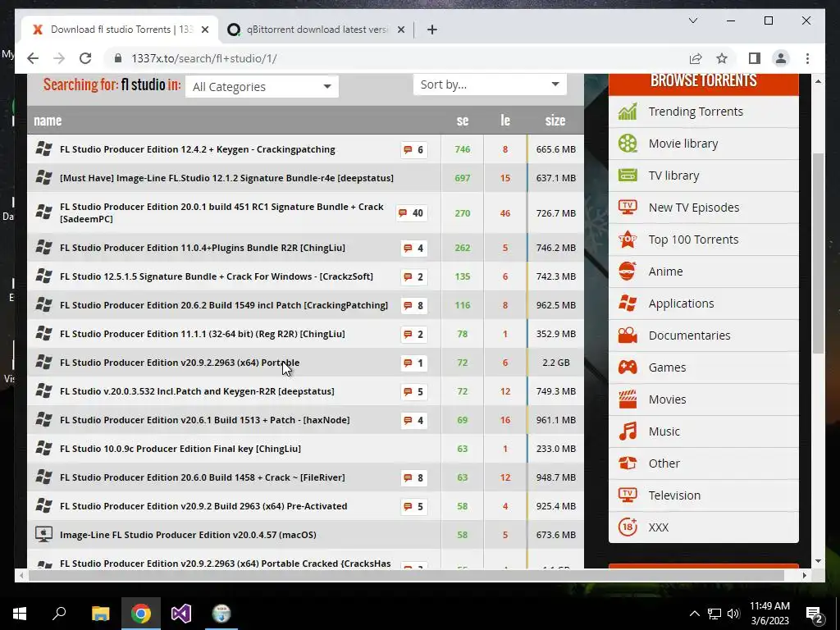840x630 pixels.
Task: Open FL Studio v.20.0.3.532 deepstatus link
Action: pos(197,391)
